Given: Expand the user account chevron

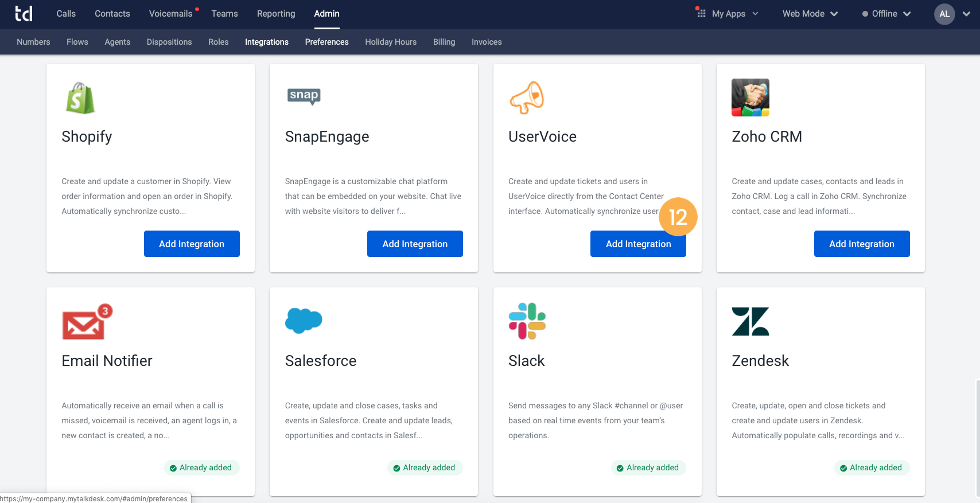Looking at the screenshot, I should pos(966,14).
